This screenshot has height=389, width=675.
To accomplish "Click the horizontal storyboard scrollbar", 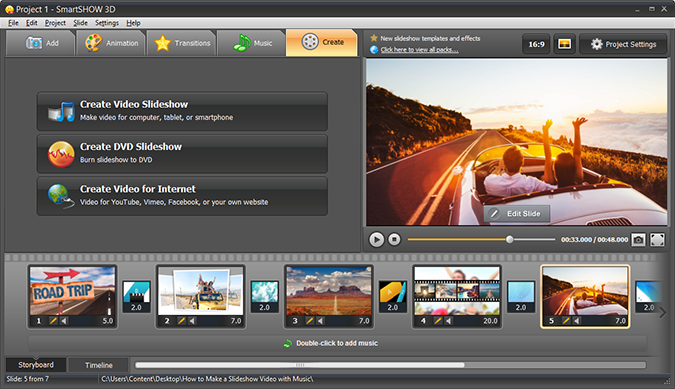I will click(x=300, y=365).
